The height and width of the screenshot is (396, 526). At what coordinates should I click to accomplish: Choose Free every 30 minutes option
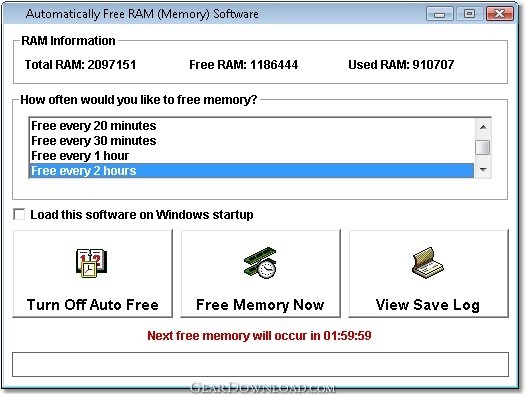point(252,141)
